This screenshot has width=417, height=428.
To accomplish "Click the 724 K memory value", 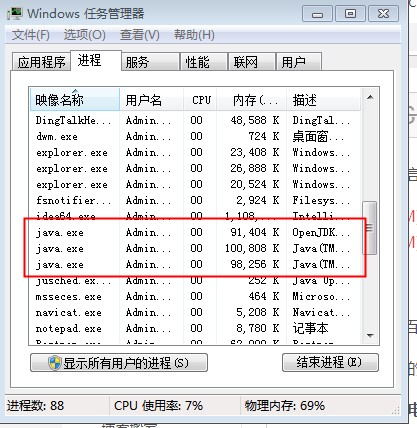I will tap(264, 136).
